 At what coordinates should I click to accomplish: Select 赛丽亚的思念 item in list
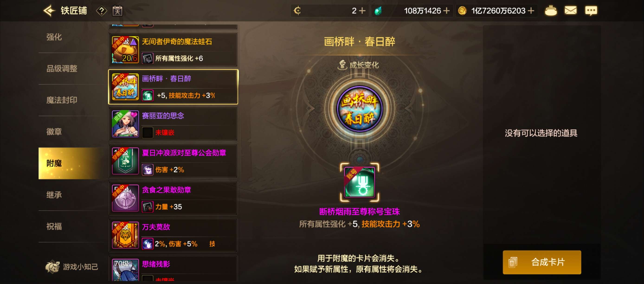(x=173, y=124)
